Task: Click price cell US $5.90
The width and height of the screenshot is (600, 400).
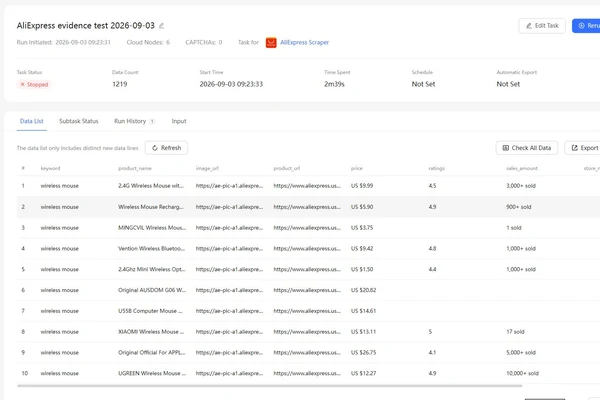Action: 362,207
